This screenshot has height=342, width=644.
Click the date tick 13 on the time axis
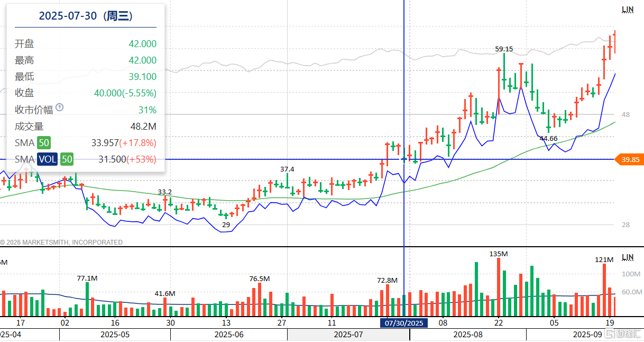(226, 323)
